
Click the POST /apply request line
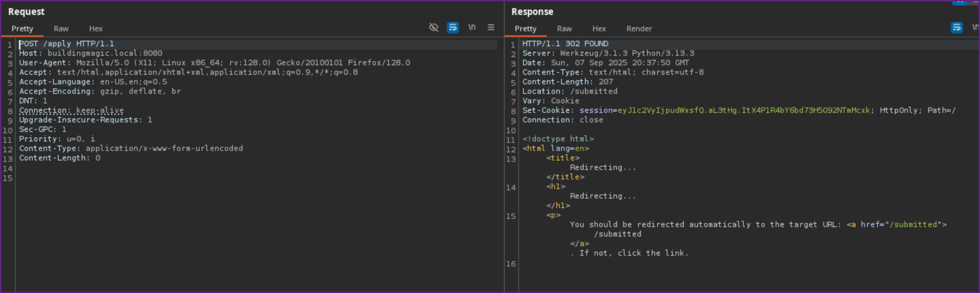(x=66, y=44)
